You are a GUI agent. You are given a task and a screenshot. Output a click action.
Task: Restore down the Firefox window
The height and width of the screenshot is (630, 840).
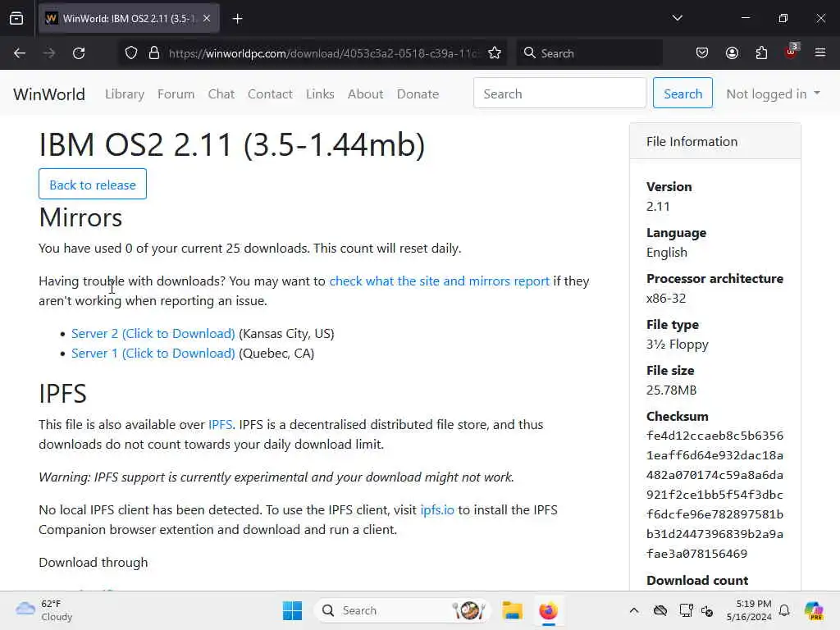[x=783, y=18]
